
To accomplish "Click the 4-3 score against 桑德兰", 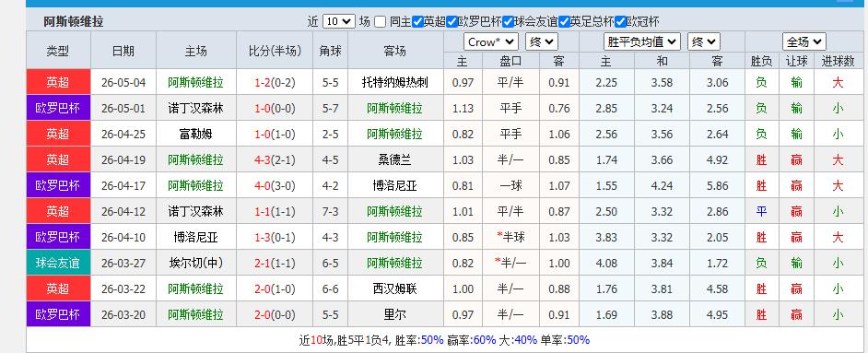I will (x=263, y=159).
